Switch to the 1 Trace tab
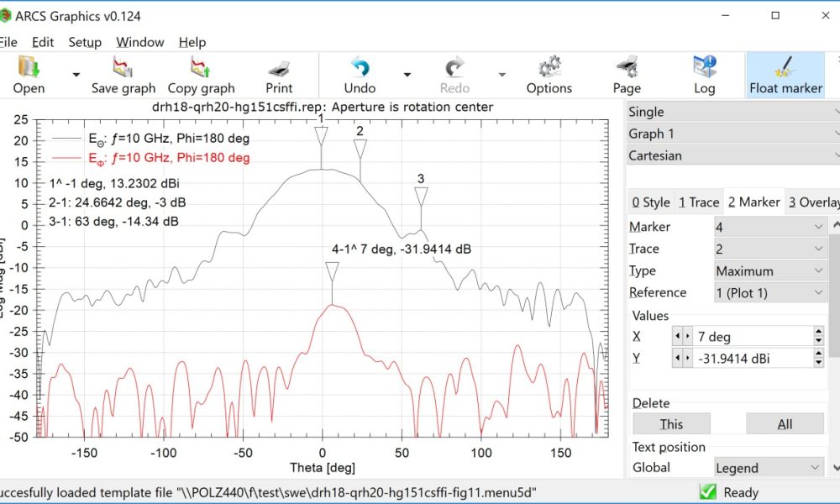The image size is (840, 504). (699, 202)
